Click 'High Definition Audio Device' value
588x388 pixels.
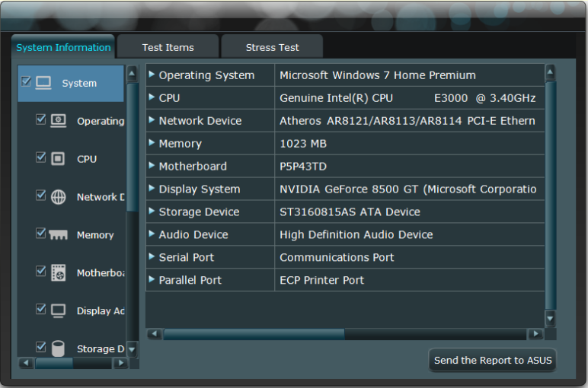click(x=356, y=235)
